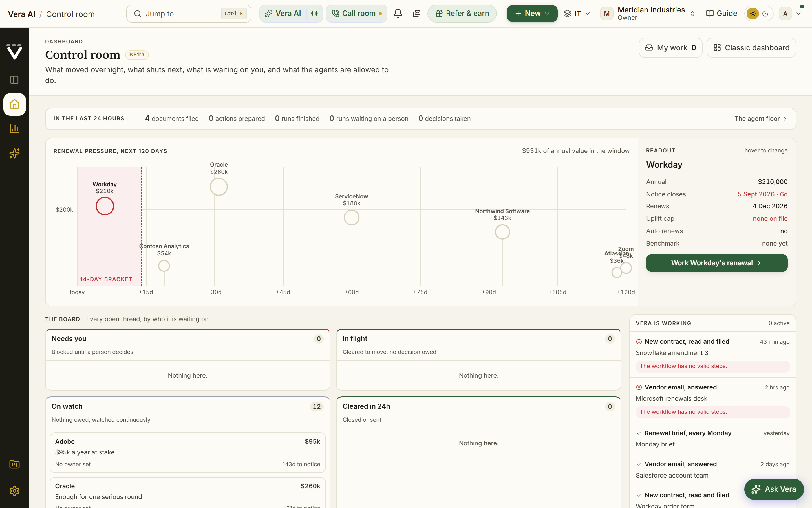Toggle the sidebar panel collapse icon
The width and height of the screenshot is (812, 508).
pos(14,80)
